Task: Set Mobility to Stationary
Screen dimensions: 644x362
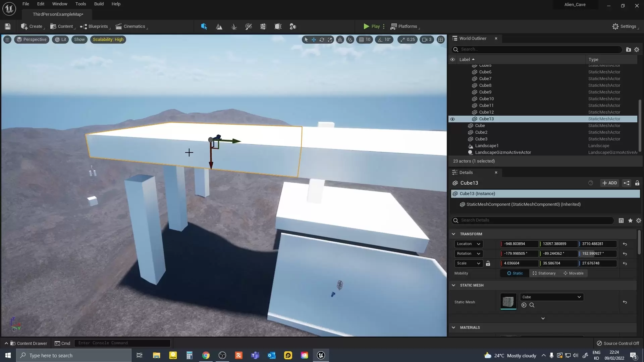Action: coord(544,273)
